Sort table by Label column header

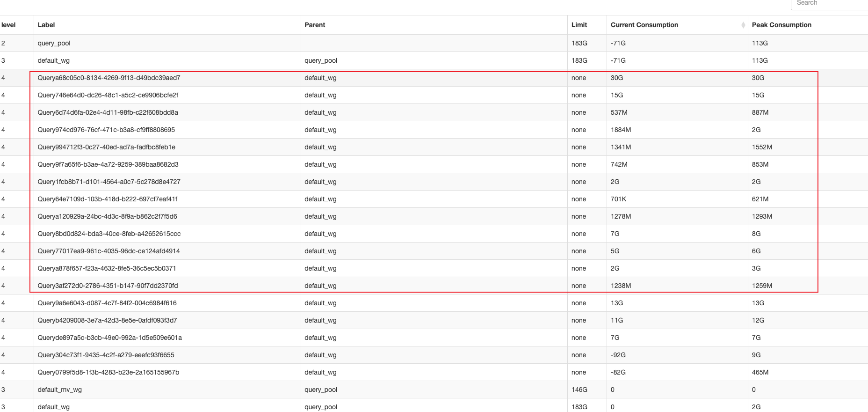click(x=46, y=25)
